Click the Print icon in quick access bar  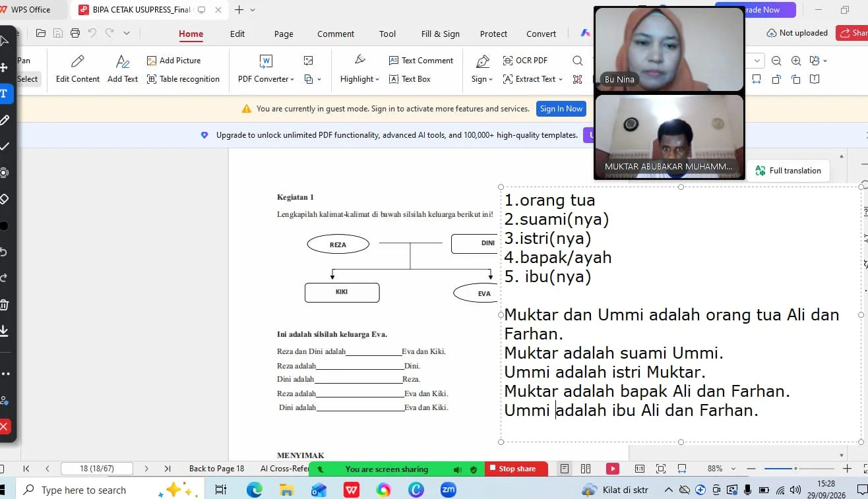75,33
